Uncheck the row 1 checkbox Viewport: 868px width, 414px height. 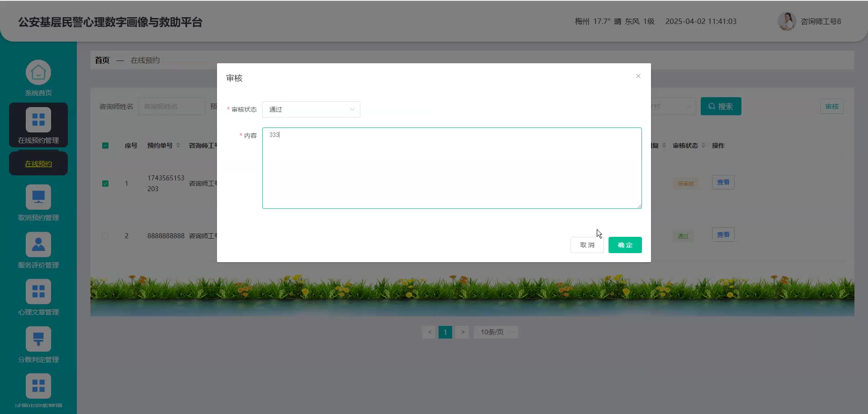[105, 183]
